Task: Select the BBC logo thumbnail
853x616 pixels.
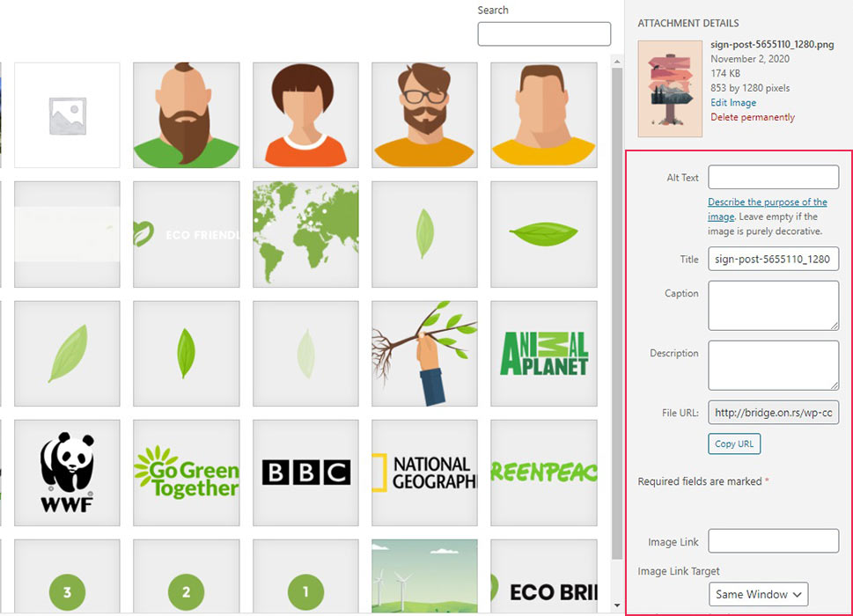Action: [305, 473]
